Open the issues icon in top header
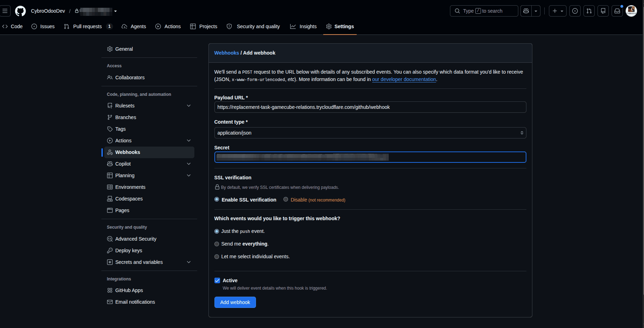 [575, 11]
